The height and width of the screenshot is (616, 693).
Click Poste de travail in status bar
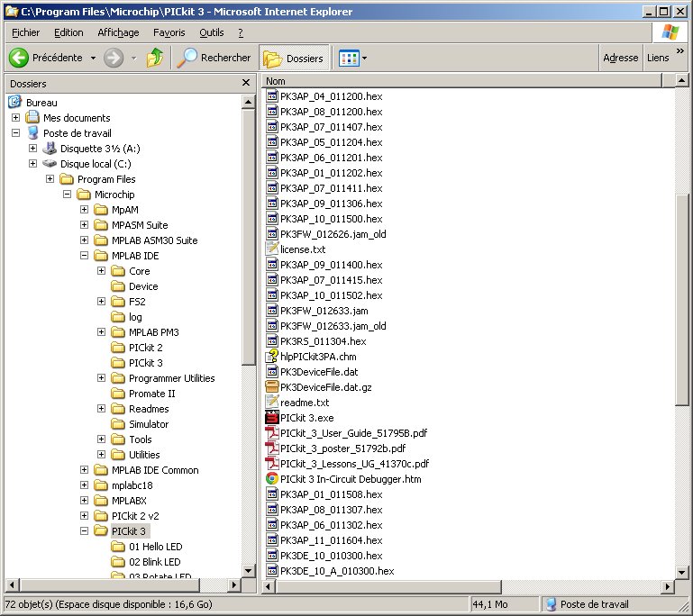pos(588,604)
